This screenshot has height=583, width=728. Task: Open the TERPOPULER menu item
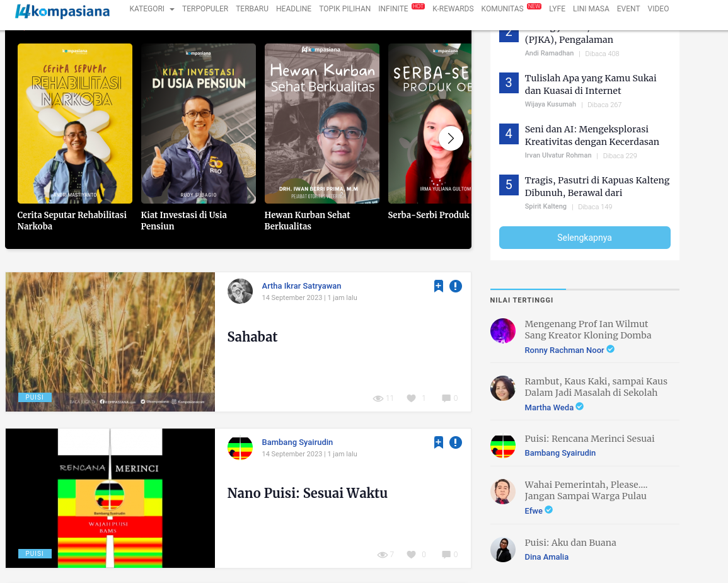coord(205,9)
